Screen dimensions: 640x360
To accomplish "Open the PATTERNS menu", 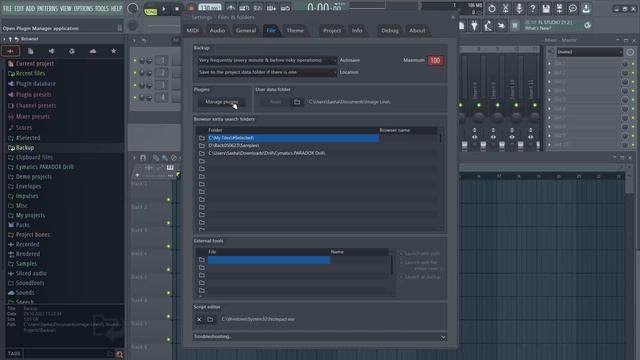I will tap(47, 9).
